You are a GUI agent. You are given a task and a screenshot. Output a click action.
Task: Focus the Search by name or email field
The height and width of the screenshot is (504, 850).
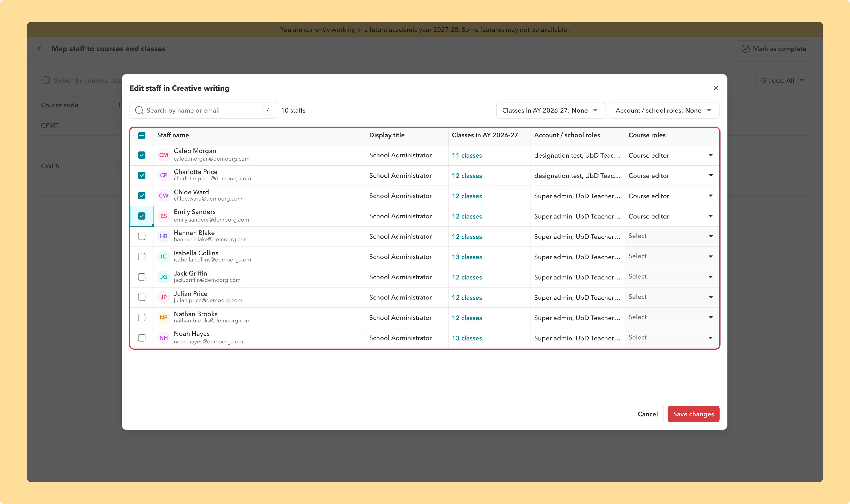click(203, 110)
